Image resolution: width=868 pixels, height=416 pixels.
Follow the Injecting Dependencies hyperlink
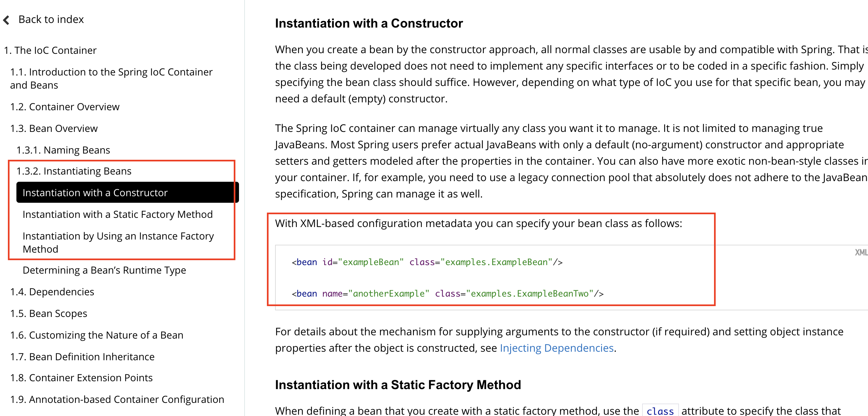click(x=556, y=348)
